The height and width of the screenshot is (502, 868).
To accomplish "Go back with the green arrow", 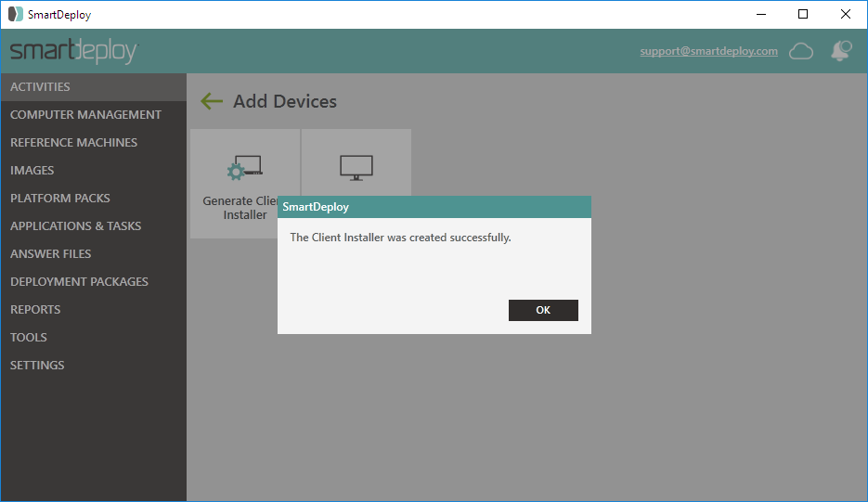I will [x=212, y=101].
